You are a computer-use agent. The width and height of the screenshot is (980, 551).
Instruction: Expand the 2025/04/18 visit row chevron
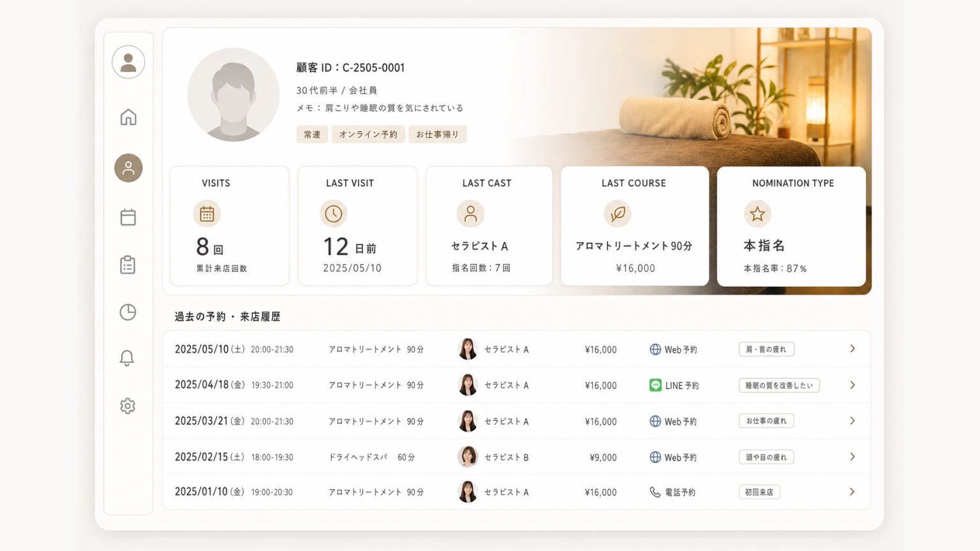(x=852, y=385)
